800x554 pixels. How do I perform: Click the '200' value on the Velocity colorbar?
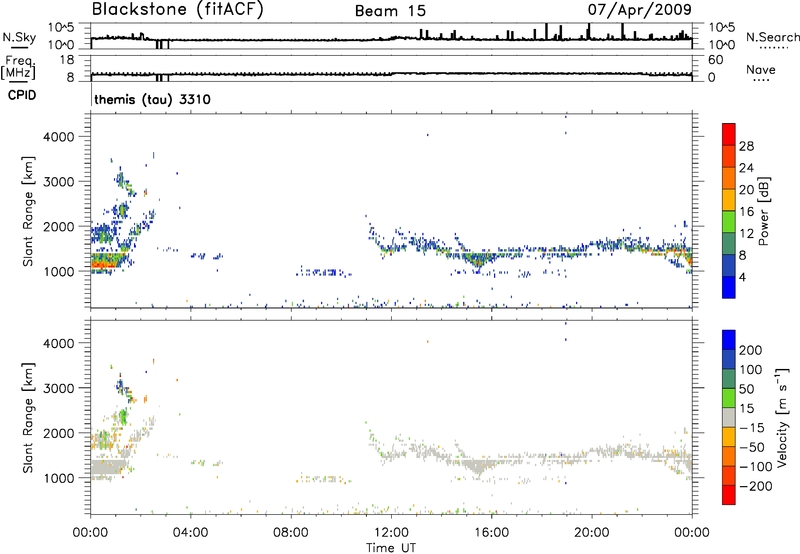click(751, 350)
